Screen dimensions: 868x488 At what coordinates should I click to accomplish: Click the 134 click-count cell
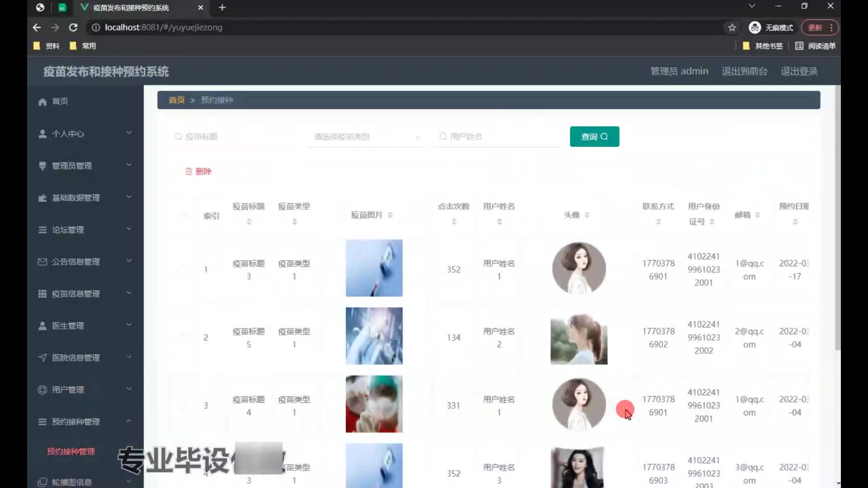point(453,338)
